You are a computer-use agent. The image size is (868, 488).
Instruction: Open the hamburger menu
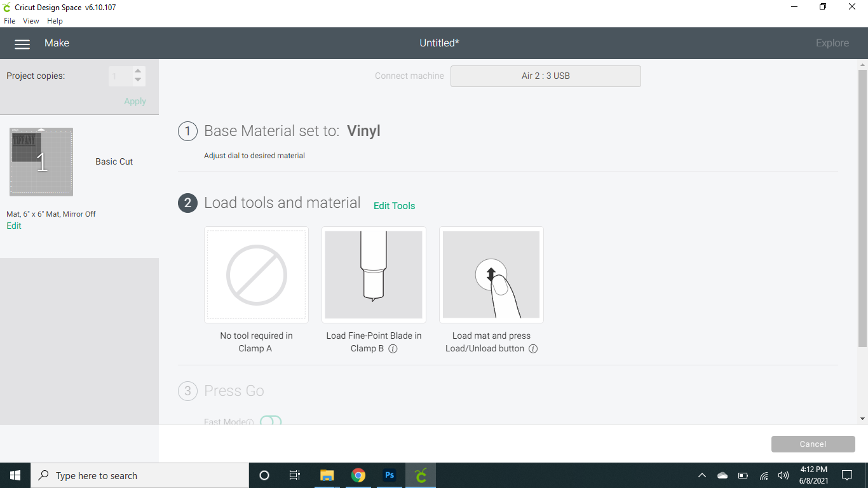coord(22,44)
